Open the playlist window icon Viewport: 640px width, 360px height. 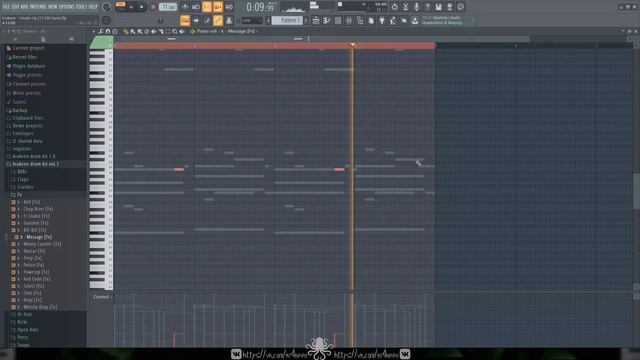pos(316,20)
